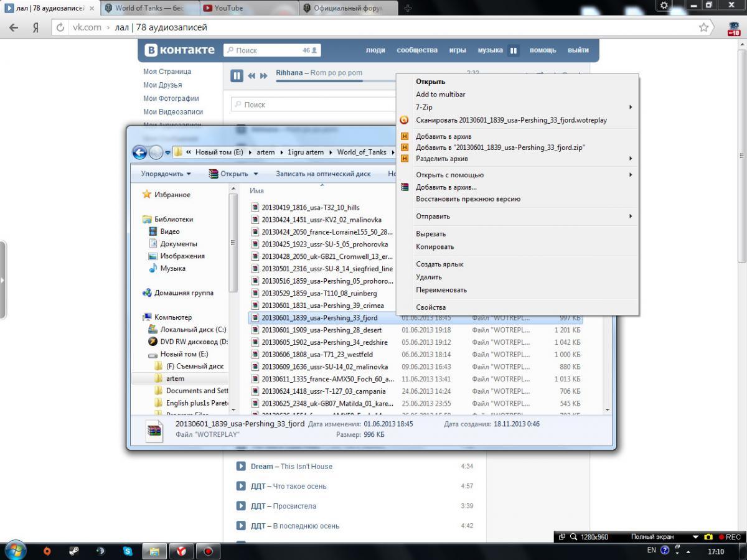Screen dimensions: 747x560
Task: Open Мои Друзья link in VK
Action: (162, 85)
